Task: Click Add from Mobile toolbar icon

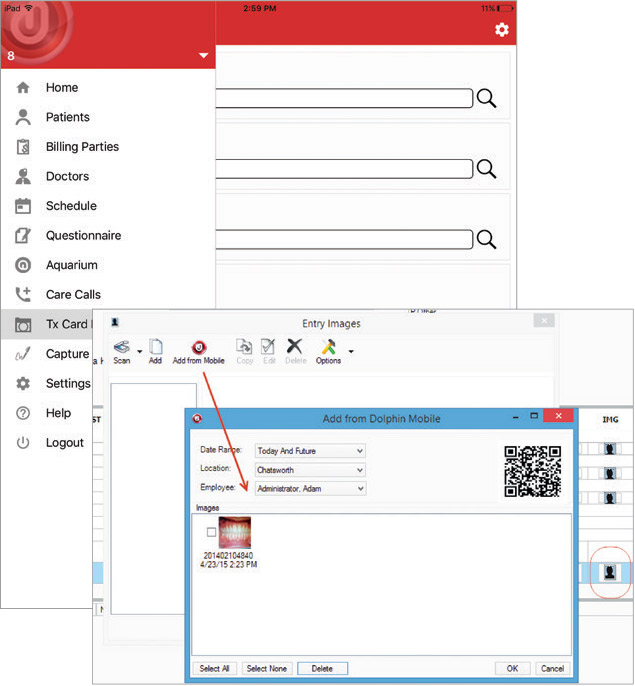Action: click(x=199, y=348)
